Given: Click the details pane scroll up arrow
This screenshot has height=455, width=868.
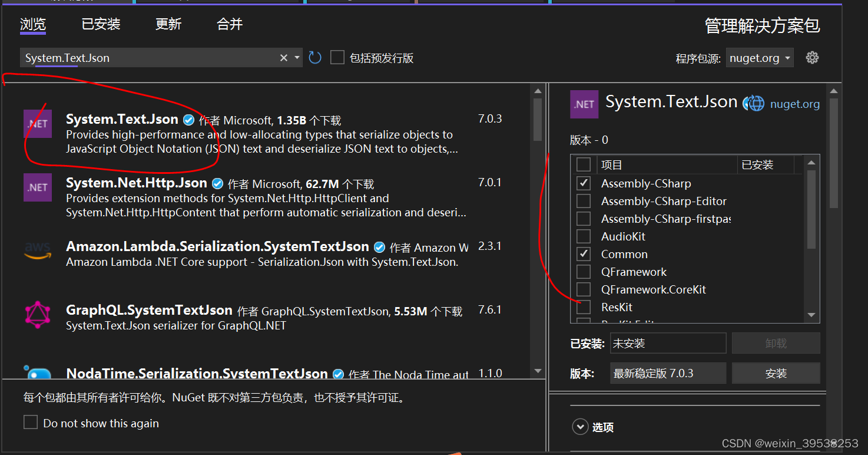Looking at the screenshot, I should point(833,91).
